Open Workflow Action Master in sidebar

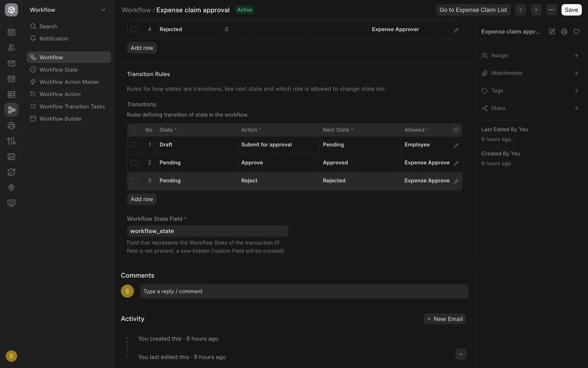click(68, 82)
